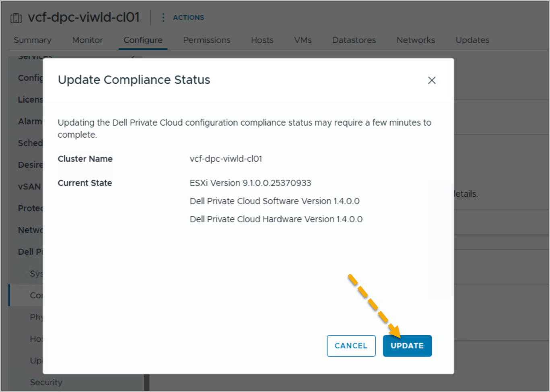Viewport: 550px width, 392px height.
Task: Switch to the Monitor tab
Action: coord(88,40)
